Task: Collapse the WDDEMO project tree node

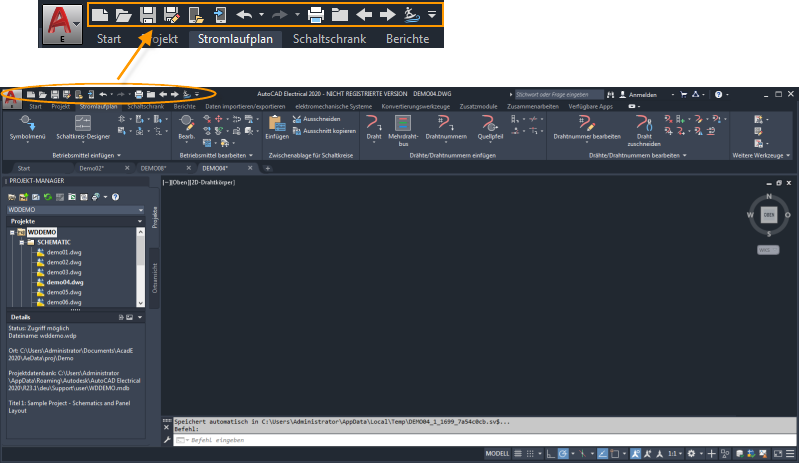Action: pyautogui.click(x=12, y=232)
